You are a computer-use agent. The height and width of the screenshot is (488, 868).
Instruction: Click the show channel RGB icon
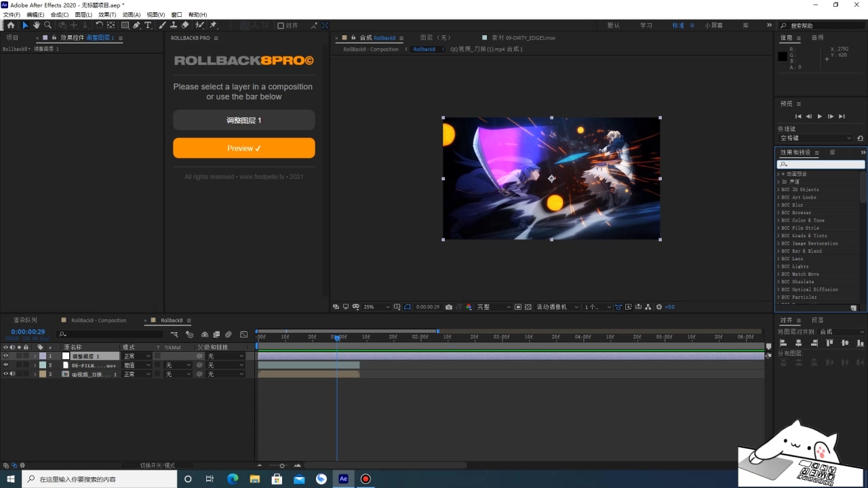point(469,306)
